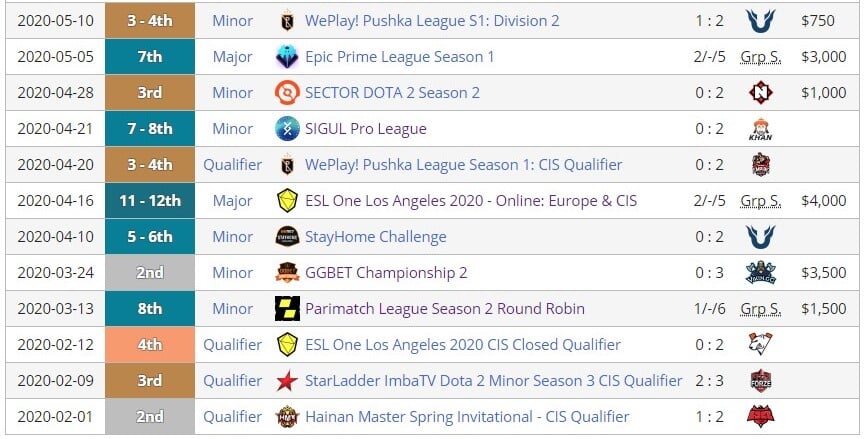
Task: Click the forZe team logo
Action: tap(760, 381)
